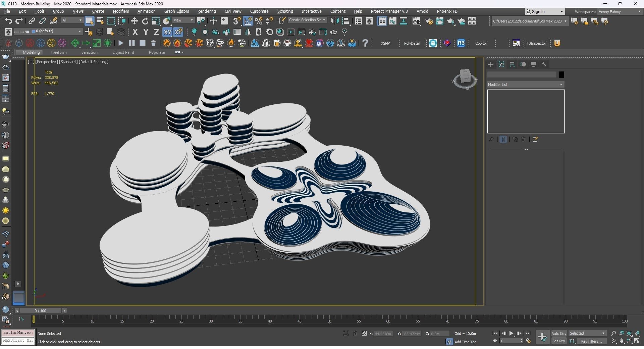This screenshot has width=644, height=349.
Task: Open the Rendering menu
Action: pos(206,11)
